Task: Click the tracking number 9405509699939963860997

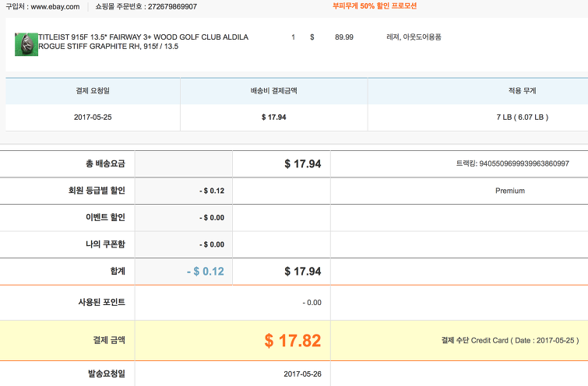Action: pyautogui.click(x=524, y=163)
